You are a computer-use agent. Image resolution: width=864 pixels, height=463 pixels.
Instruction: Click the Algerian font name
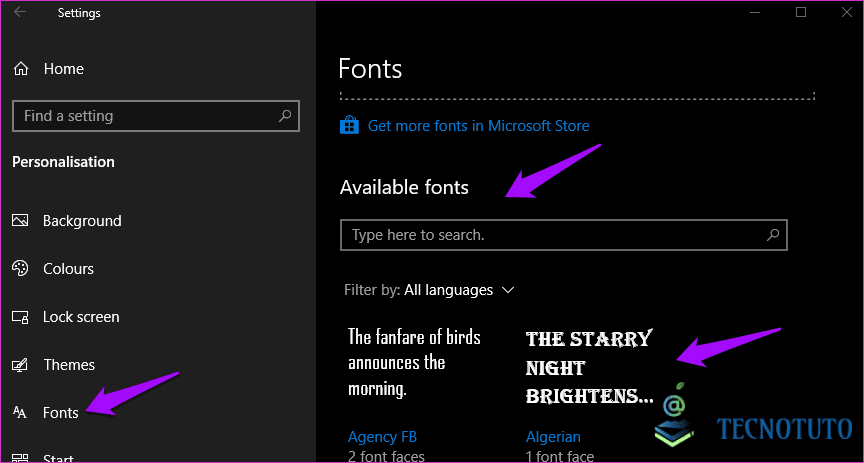pyautogui.click(x=553, y=437)
